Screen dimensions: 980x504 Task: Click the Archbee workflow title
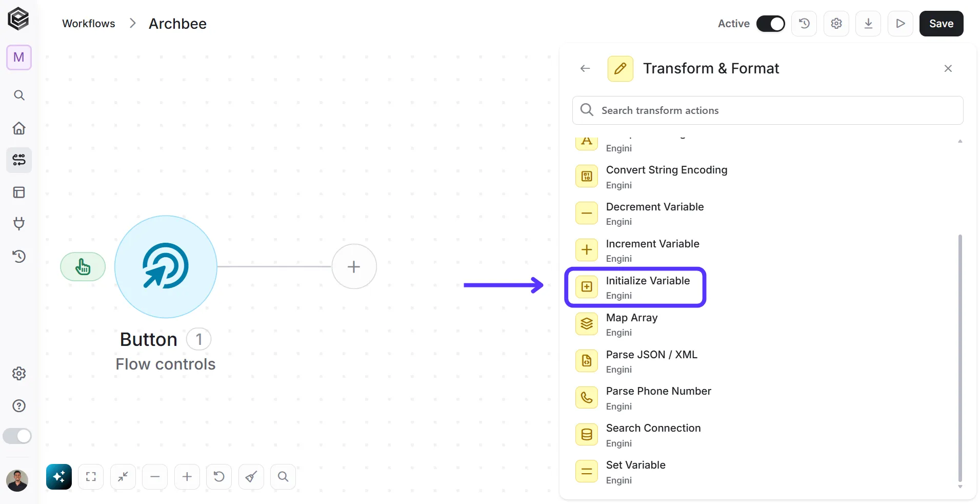pos(177,24)
